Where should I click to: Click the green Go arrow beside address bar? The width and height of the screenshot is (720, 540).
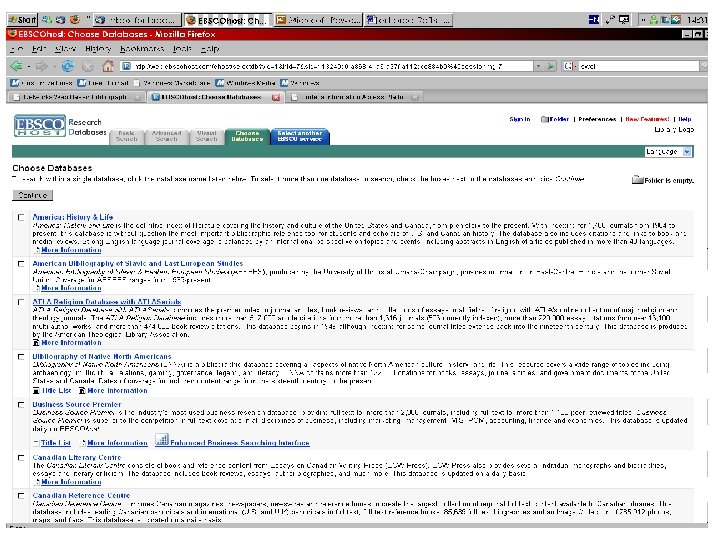pos(551,67)
